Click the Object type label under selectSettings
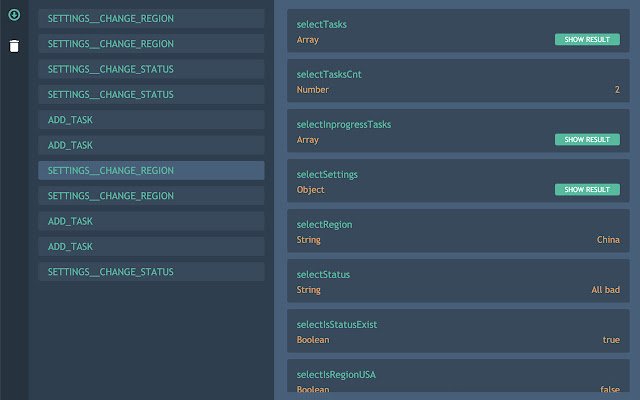The width and height of the screenshot is (640, 400). pyautogui.click(x=311, y=190)
